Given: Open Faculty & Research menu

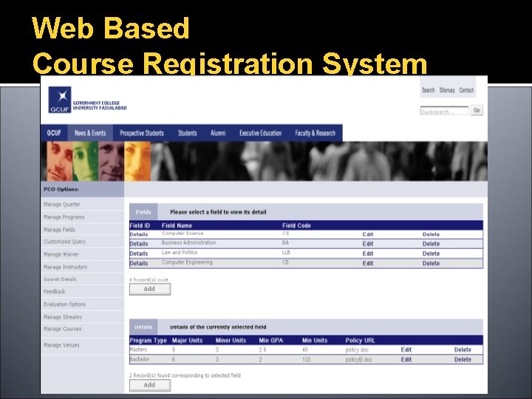Looking at the screenshot, I should tap(316, 133).
